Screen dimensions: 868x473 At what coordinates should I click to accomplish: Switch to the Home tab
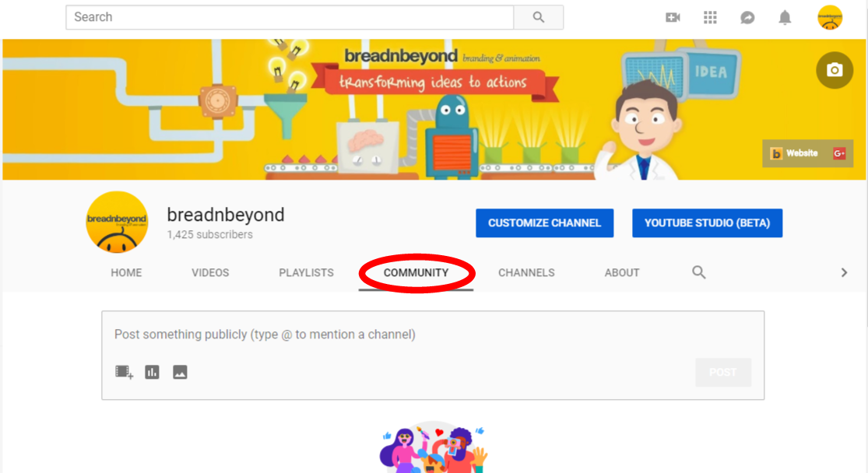pyautogui.click(x=126, y=273)
